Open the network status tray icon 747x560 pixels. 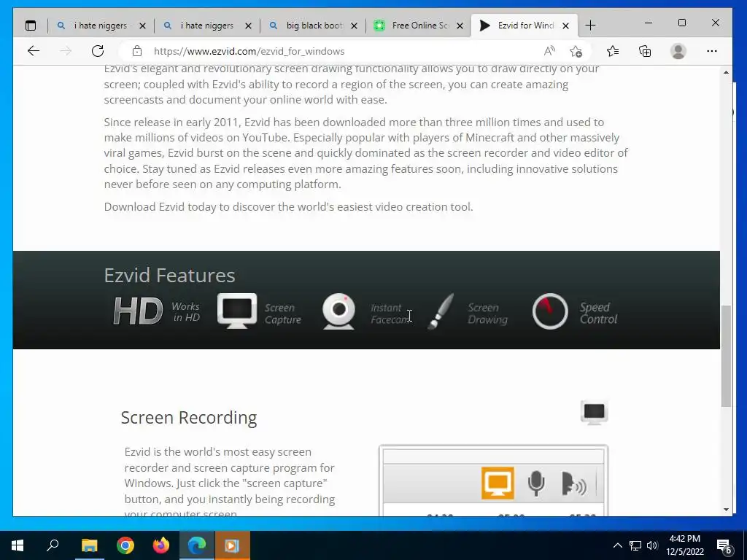[635, 545]
